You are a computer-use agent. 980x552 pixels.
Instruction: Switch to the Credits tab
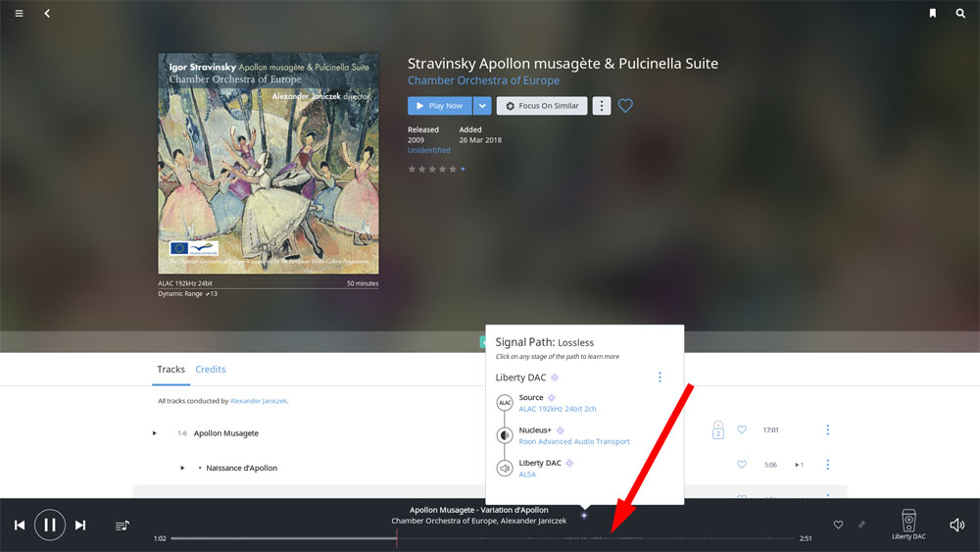(211, 370)
